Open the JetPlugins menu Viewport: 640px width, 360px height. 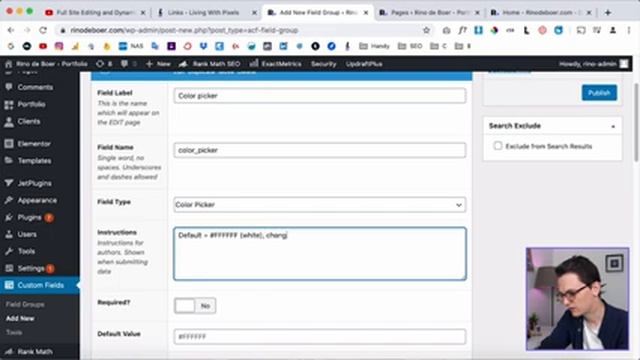34,183
